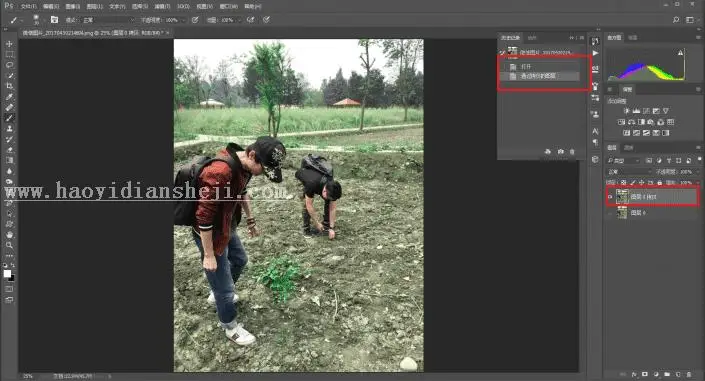705x381 pixels.
Task: Open layer blend mode dropdown
Action: click(629, 172)
